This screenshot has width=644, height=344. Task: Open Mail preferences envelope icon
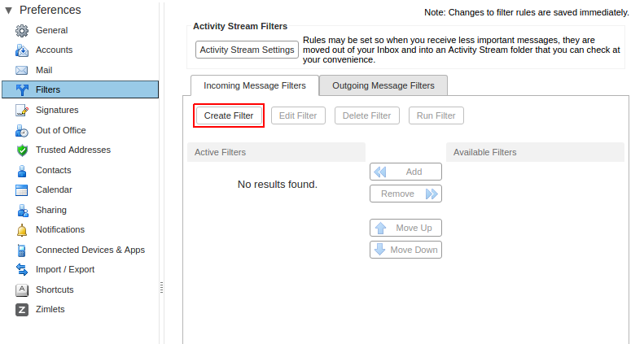coord(22,70)
